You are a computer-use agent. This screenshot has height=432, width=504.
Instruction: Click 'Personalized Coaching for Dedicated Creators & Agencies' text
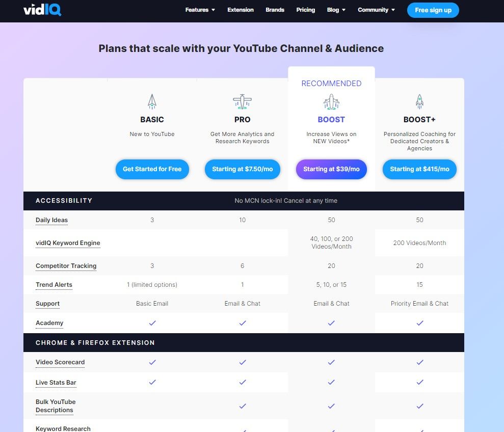click(419, 141)
